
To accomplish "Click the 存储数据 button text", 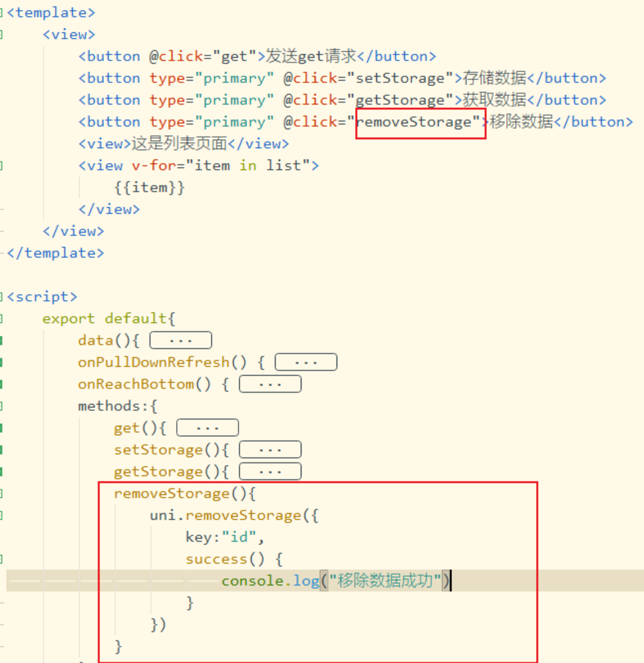I will pyautogui.click(x=494, y=78).
